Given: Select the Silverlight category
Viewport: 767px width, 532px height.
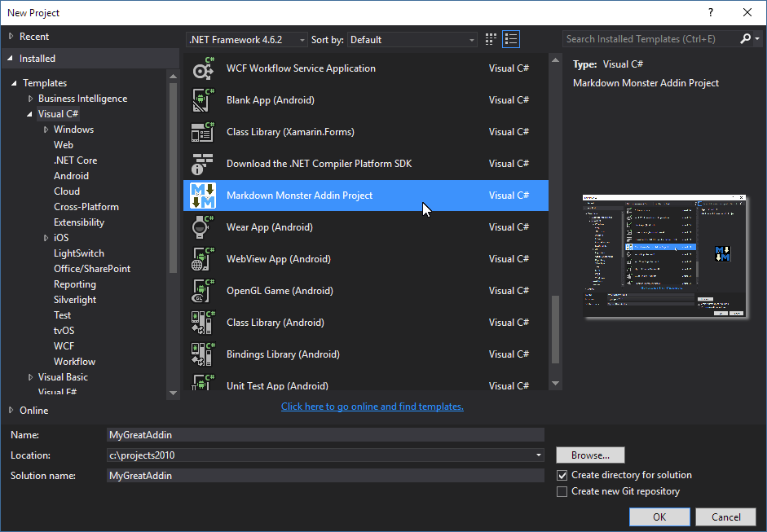Looking at the screenshot, I should pos(75,300).
